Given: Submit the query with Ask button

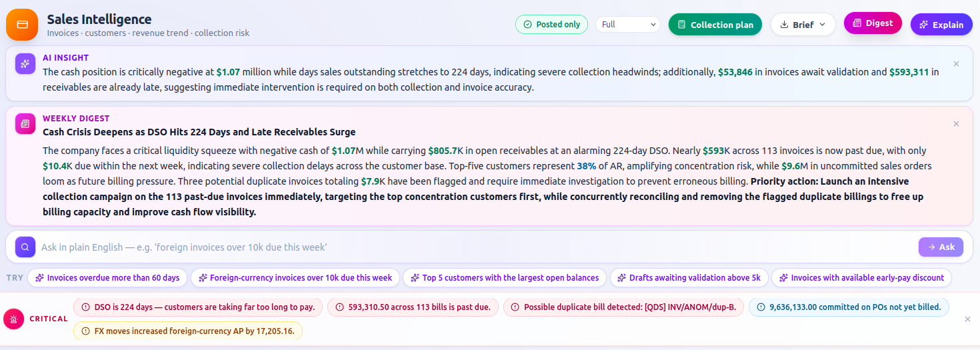Looking at the screenshot, I should click(941, 247).
